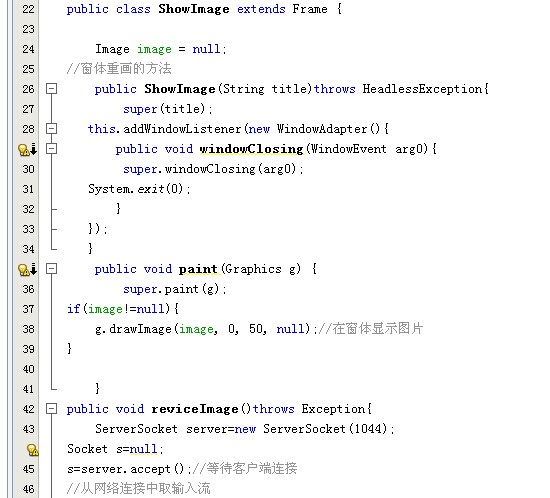Viewport: 550px width, 498px height.
Task: Click the paint method name
Action: (x=198, y=269)
